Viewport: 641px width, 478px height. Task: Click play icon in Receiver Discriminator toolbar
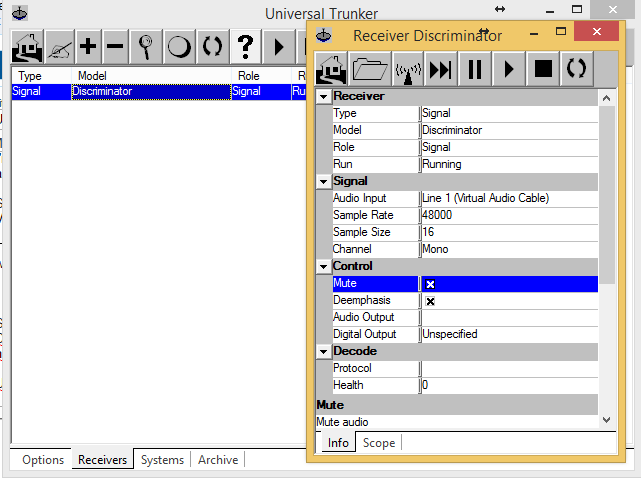509,69
